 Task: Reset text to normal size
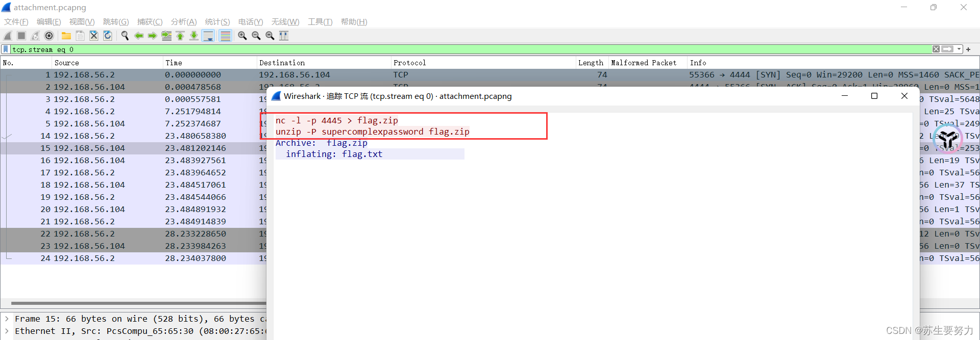pyautogui.click(x=270, y=36)
